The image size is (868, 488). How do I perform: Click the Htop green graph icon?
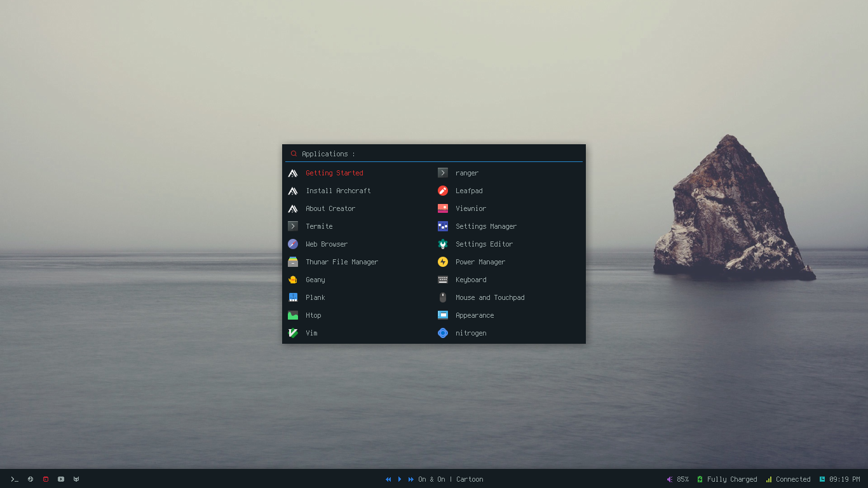tap(293, 315)
